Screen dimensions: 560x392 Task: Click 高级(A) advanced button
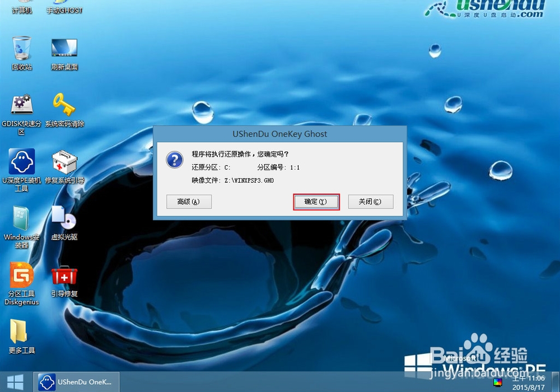[x=189, y=202]
